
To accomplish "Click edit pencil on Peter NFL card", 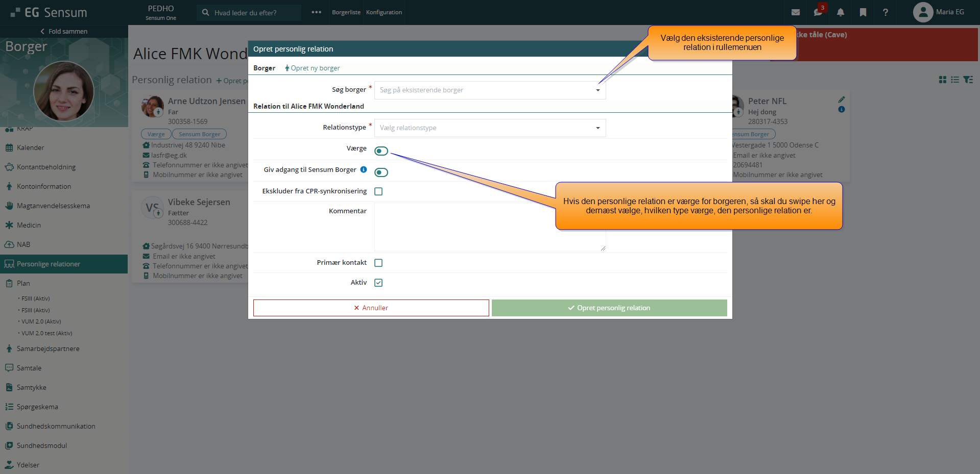I will [841, 99].
